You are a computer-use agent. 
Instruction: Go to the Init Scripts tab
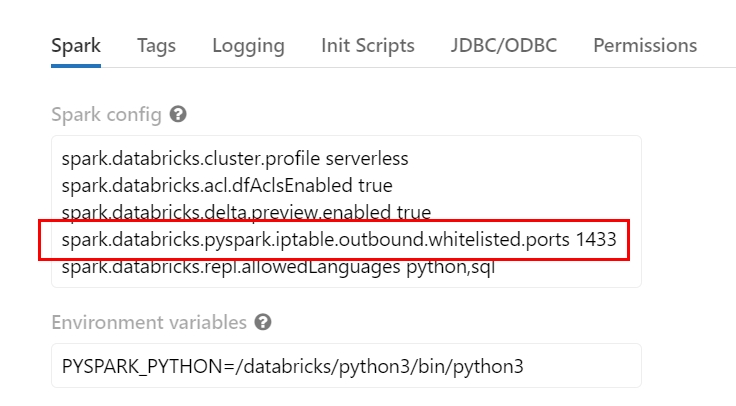pyautogui.click(x=368, y=46)
